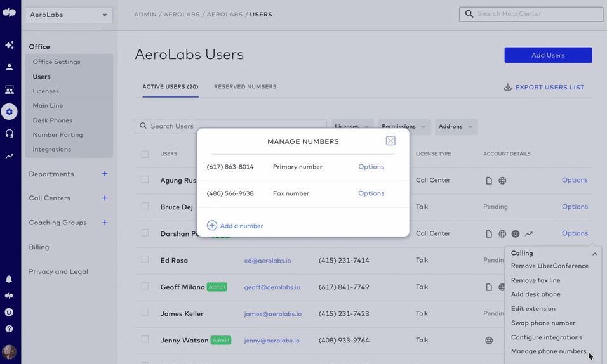Toggle the select-all users checkbox
607x364 pixels.
click(145, 154)
